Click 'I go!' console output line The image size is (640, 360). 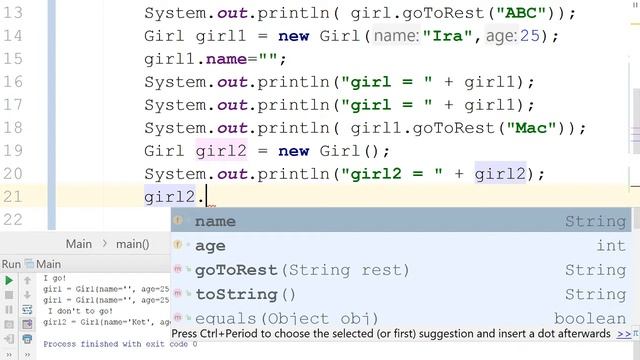point(55,278)
